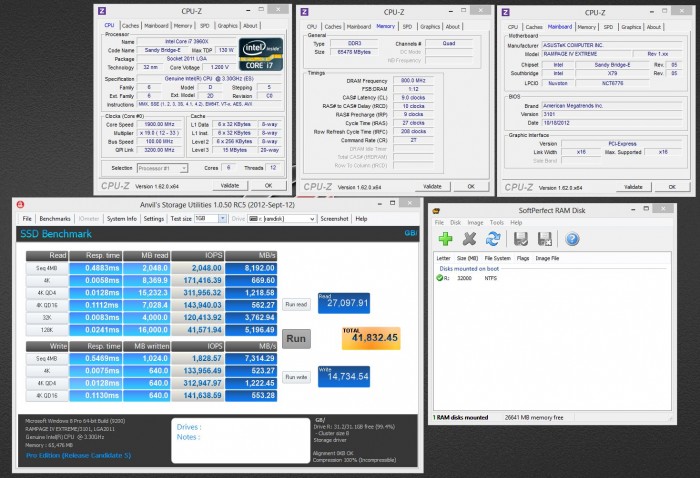Click the green plus Add disk icon
Screen dimensions: 700x478
pos(445,239)
